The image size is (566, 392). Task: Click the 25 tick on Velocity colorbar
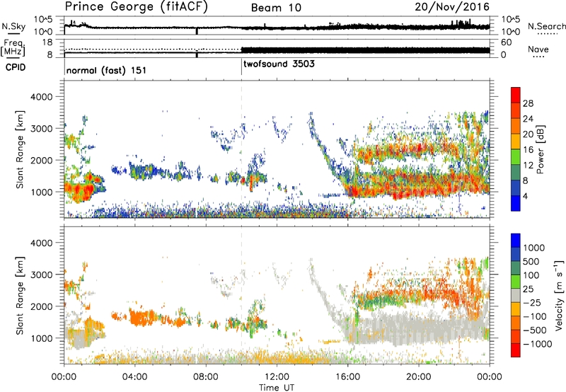coord(529,289)
